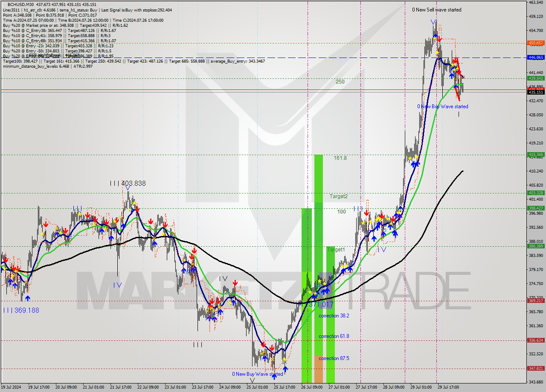This screenshot has height=392, width=546.
Task: Select the green 415.366 target label
Action: point(535,155)
